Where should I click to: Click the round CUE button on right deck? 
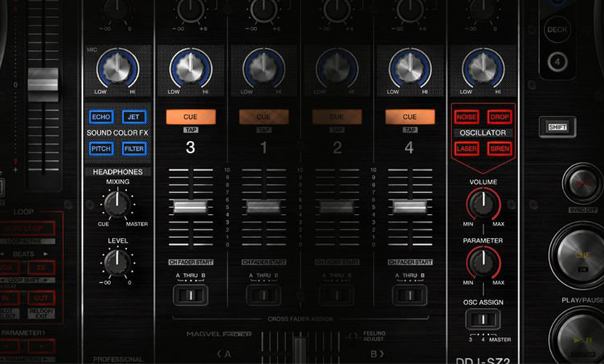581,256
